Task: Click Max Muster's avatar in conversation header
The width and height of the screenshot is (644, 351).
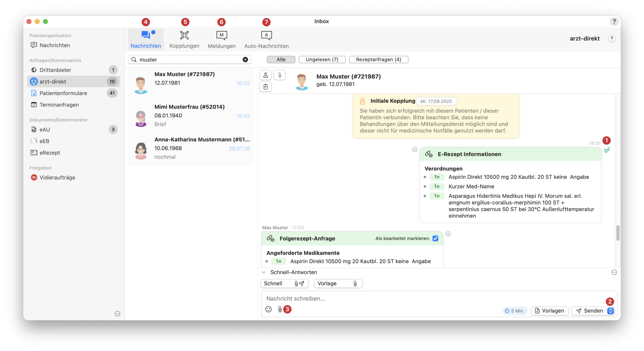Action: [x=302, y=82]
